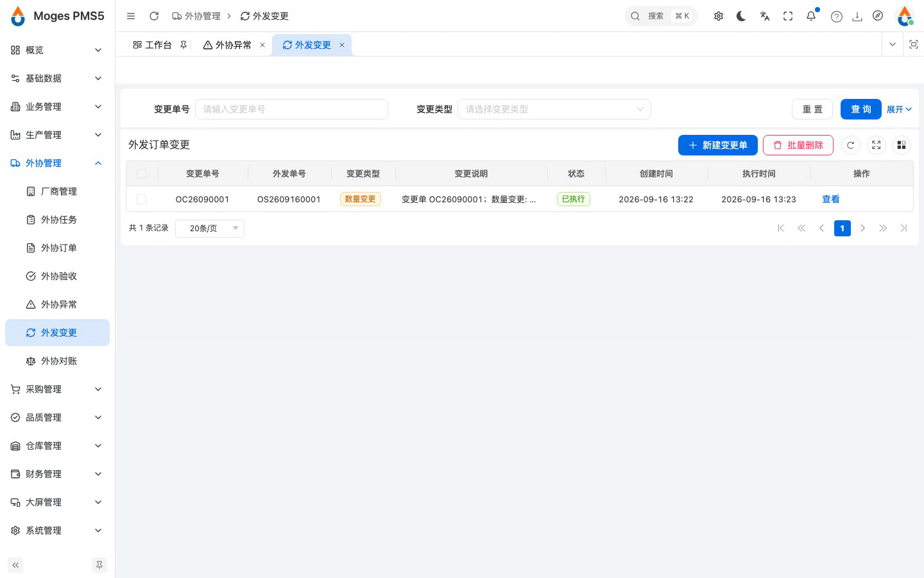Enter fullscreen via header icon
Screen dimensions: 924x578
tap(788, 16)
